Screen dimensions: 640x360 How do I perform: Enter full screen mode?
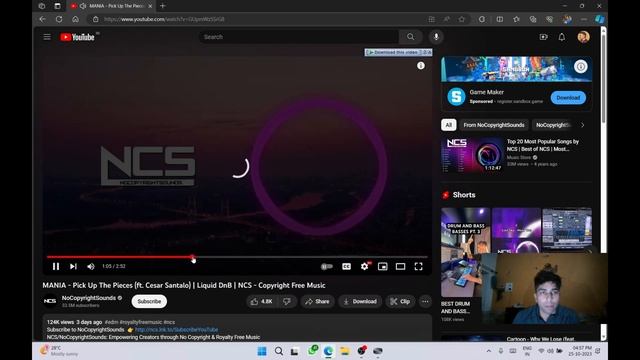(418, 267)
